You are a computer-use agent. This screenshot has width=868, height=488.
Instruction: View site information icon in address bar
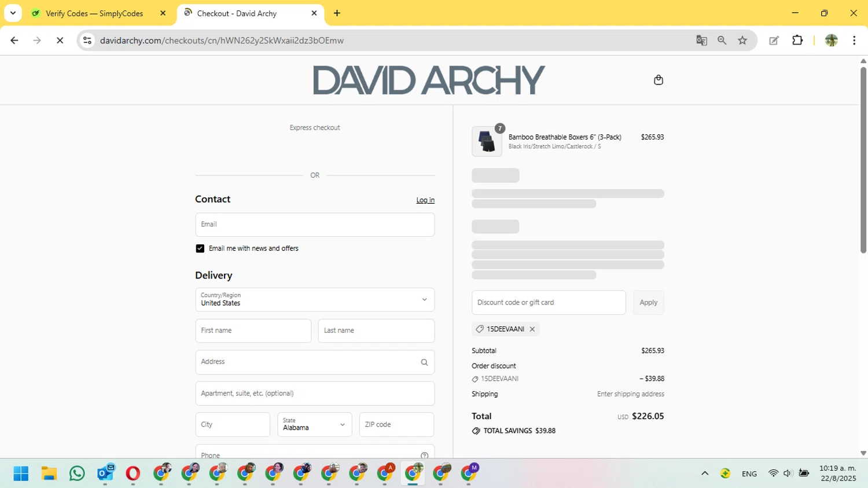pos(87,41)
